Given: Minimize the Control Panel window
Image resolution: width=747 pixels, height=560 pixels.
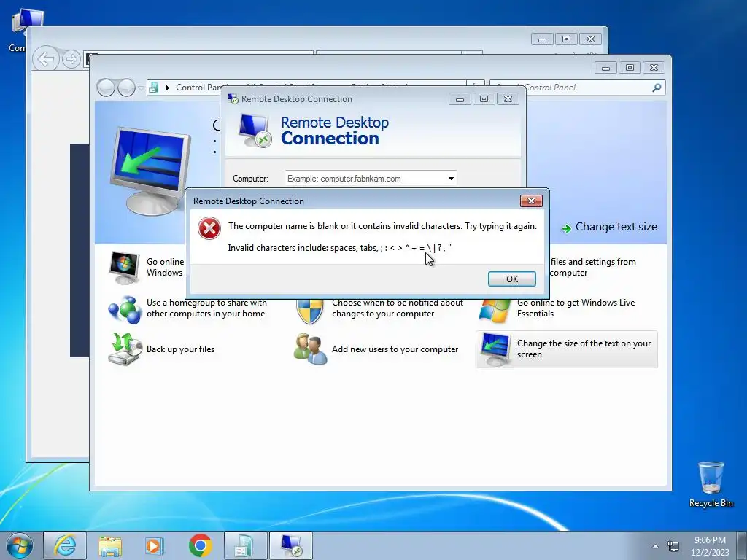Looking at the screenshot, I should coord(605,68).
